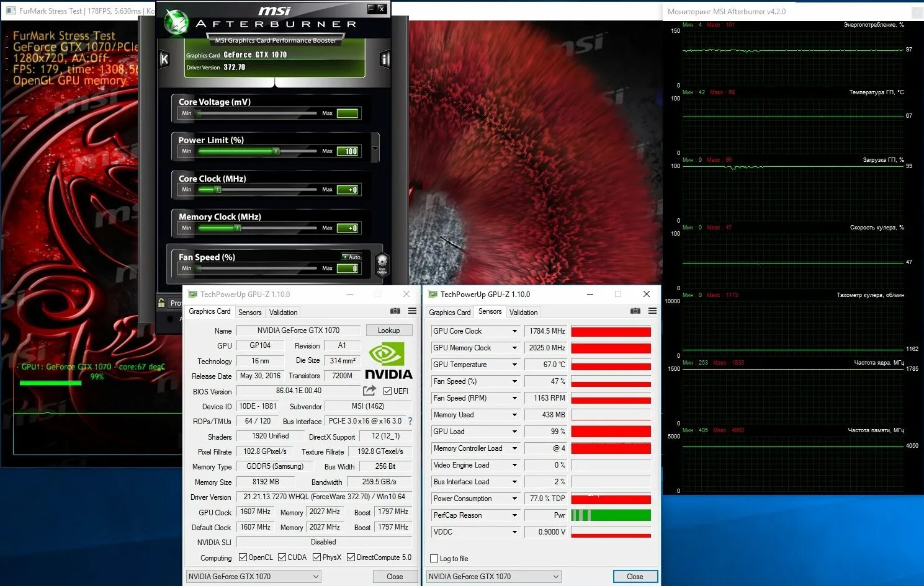Click the Core Voltage value field
Image resolution: width=924 pixels, height=586 pixels.
tap(348, 113)
